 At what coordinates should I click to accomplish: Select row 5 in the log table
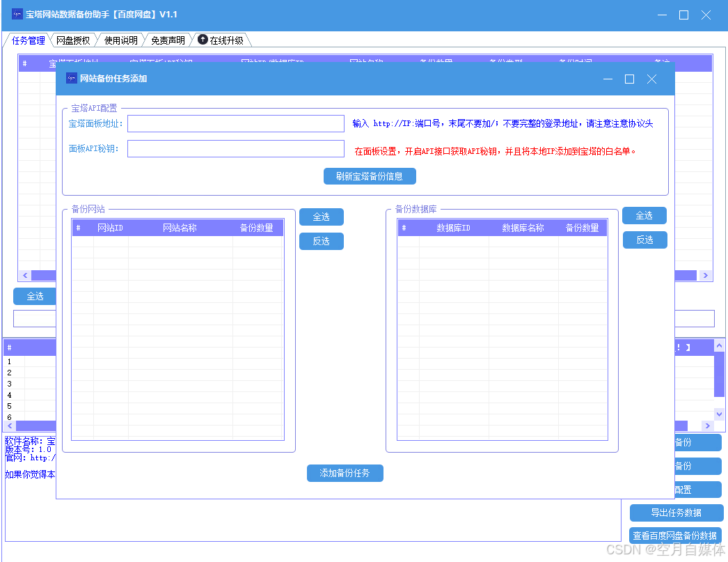(x=30, y=406)
